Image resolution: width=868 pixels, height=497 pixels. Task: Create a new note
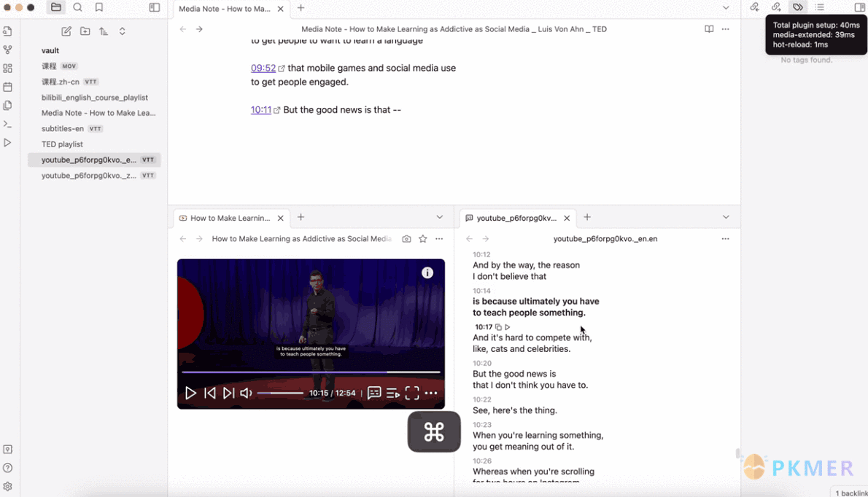tap(66, 31)
